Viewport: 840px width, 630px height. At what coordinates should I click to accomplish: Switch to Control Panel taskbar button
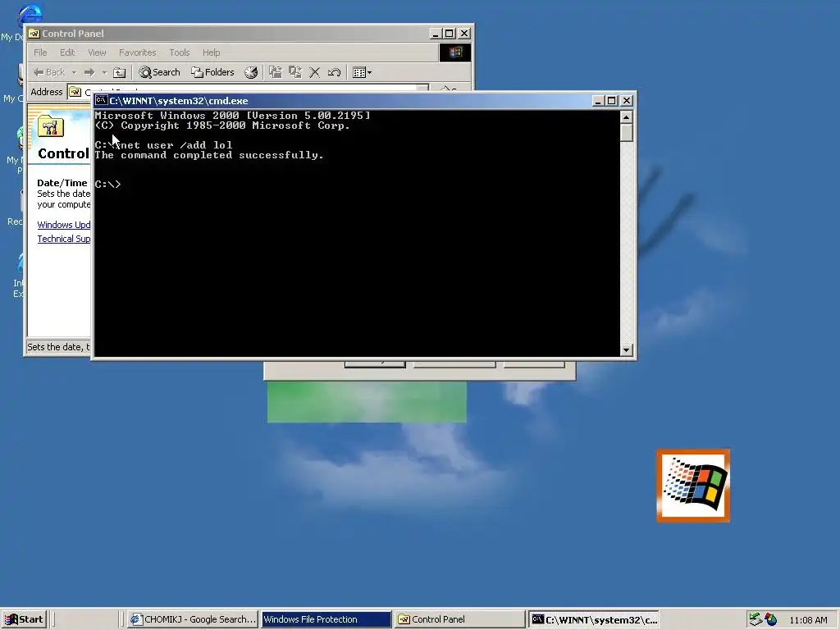click(x=459, y=619)
